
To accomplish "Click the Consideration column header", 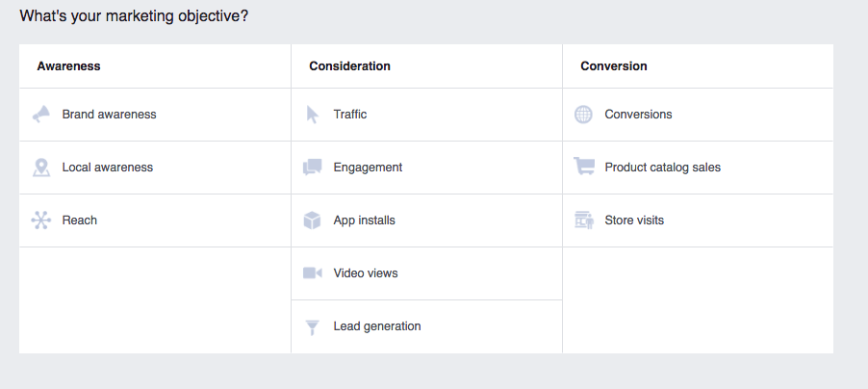I will point(350,65).
